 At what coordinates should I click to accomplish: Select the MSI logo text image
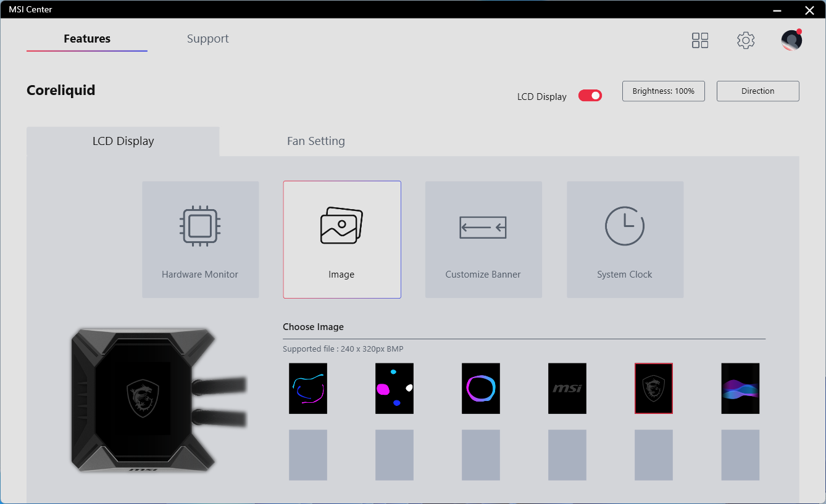[x=567, y=388]
